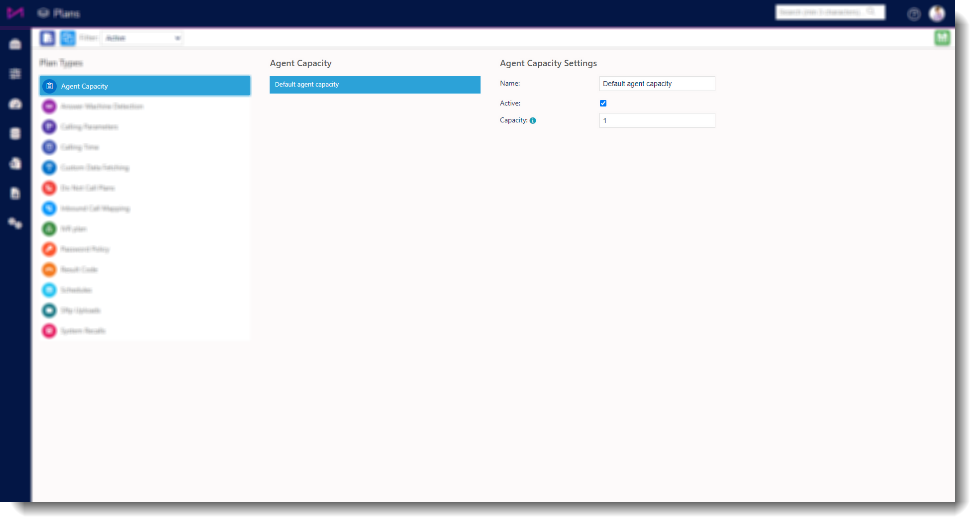Open the Inbound Call Mapping plan type
980x527 pixels.
coord(145,209)
